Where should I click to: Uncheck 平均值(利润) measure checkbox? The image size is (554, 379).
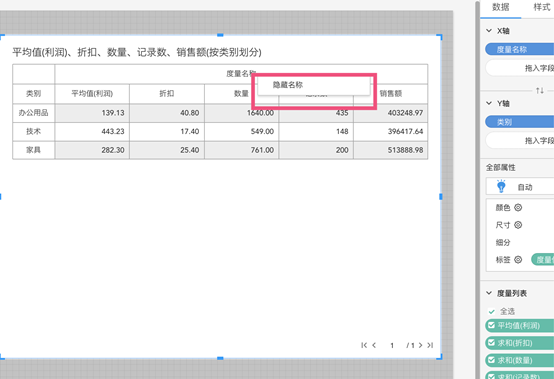pyautogui.click(x=491, y=325)
